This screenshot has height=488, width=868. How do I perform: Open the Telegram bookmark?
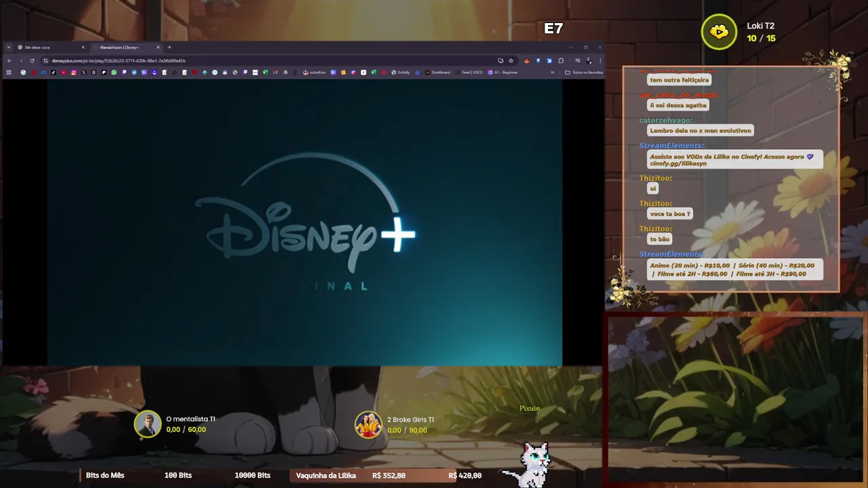[134, 72]
